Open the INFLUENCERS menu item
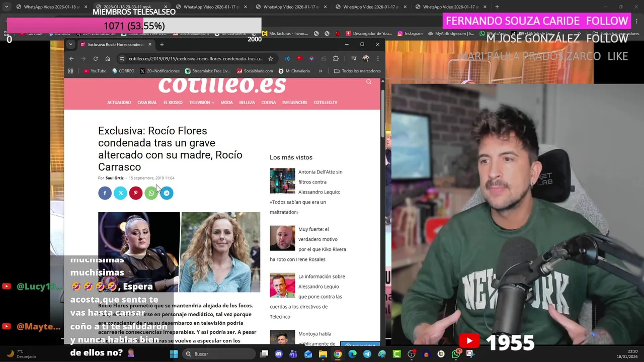Image resolution: width=644 pixels, height=362 pixels. coord(295,103)
